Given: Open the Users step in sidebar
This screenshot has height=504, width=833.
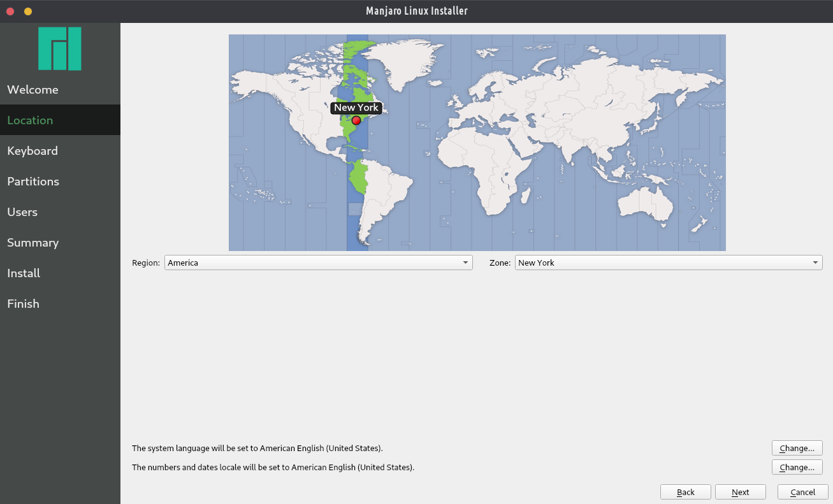Looking at the screenshot, I should click(x=22, y=212).
